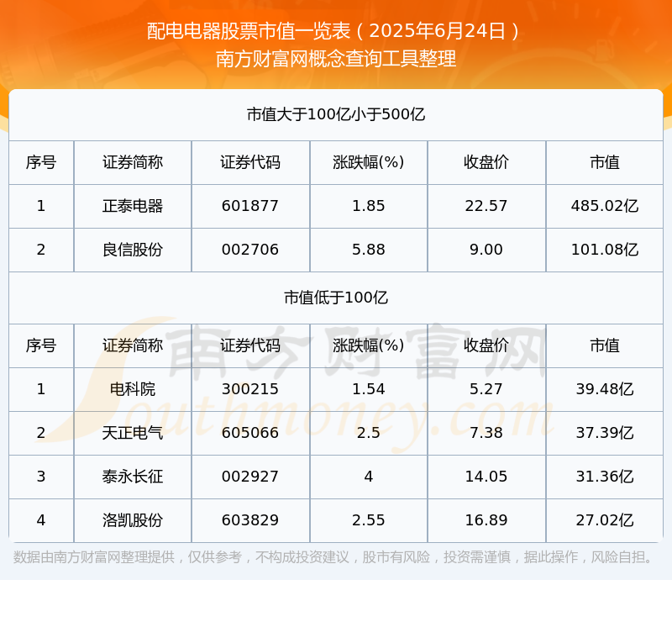Viewport: 672px width, 622px height.
Task: Click market value 27.02亿
Action: [x=604, y=520]
